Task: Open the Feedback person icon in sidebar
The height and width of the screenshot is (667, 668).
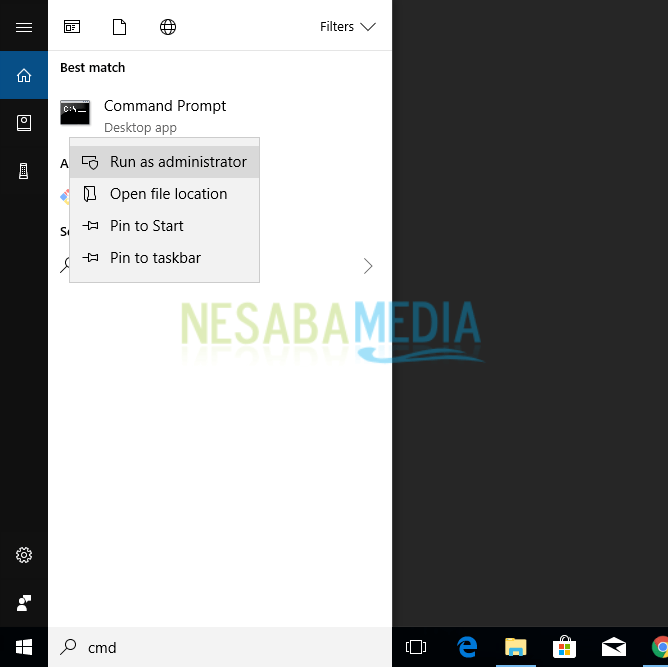Action: pos(24,603)
